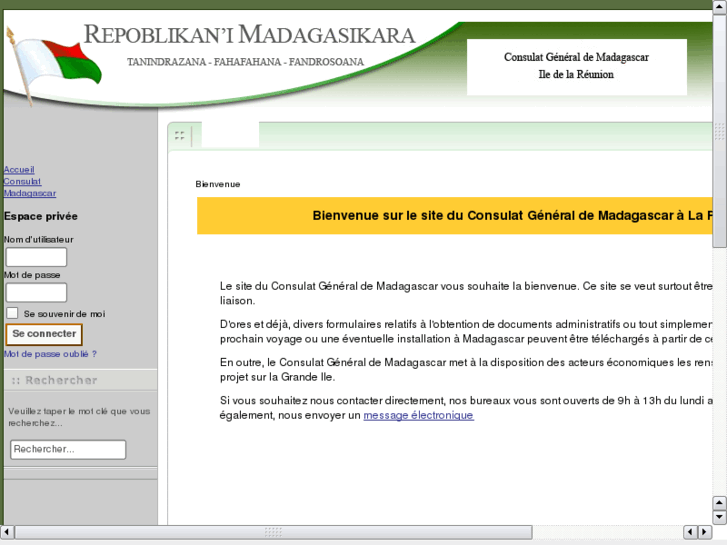Image resolution: width=727 pixels, height=545 pixels.
Task: Click the Tanindrazana - Fahafahana - Fandrosoana motto
Action: click(x=246, y=62)
